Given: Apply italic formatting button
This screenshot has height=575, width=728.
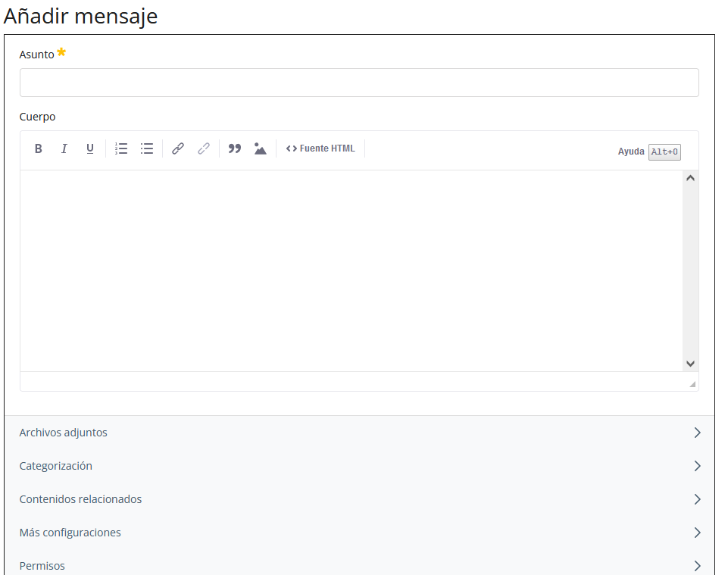Looking at the screenshot, I should pyautogui.click(x=64, y=148).
